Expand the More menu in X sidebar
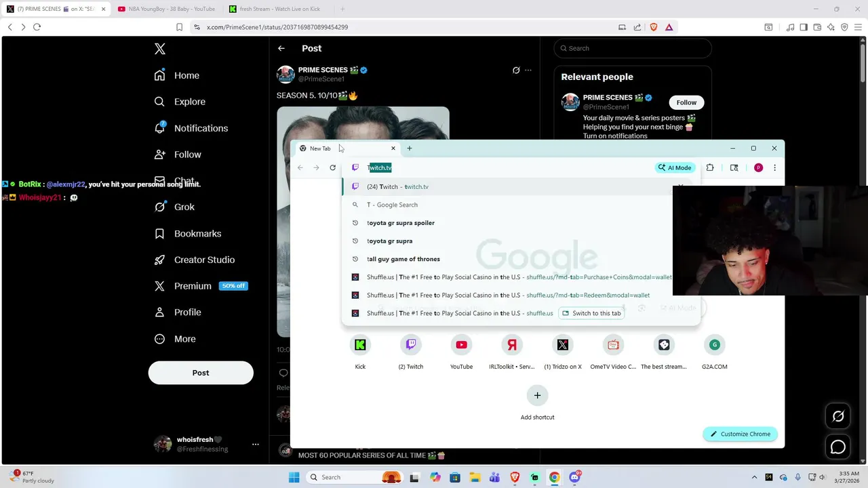 (x=175, y=339)
